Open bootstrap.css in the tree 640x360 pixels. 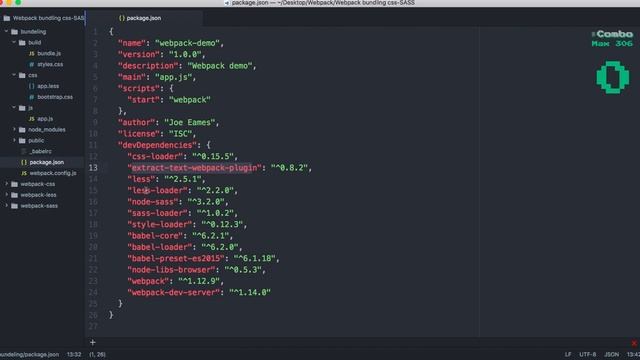[x=55, y=97]
